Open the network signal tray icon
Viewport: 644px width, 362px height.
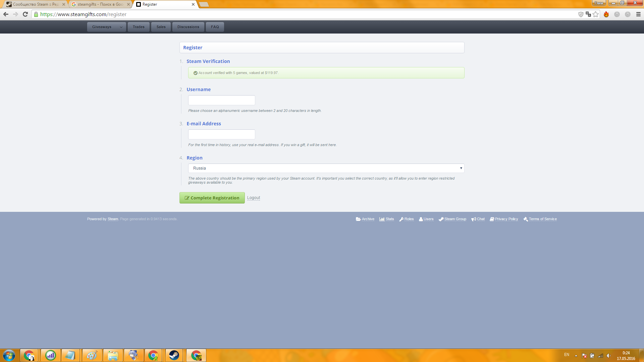(x=600, y=356)
